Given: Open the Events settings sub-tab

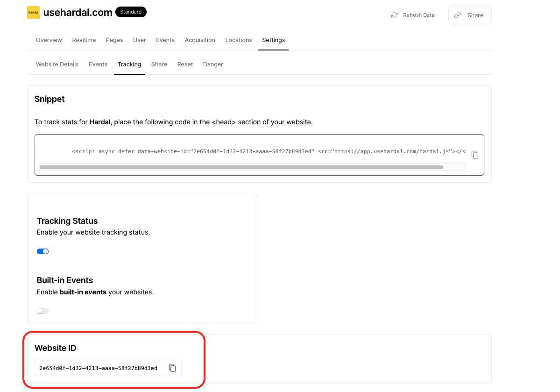Looking at the screenshot, I should 98,64.
